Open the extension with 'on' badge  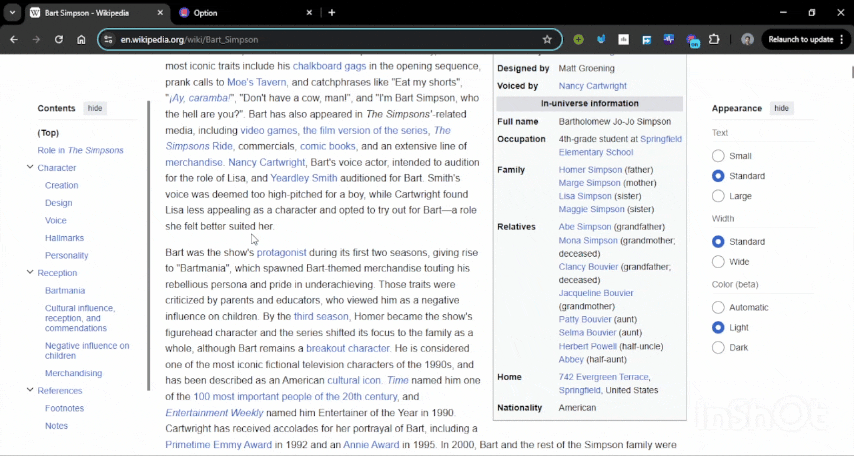692,40
